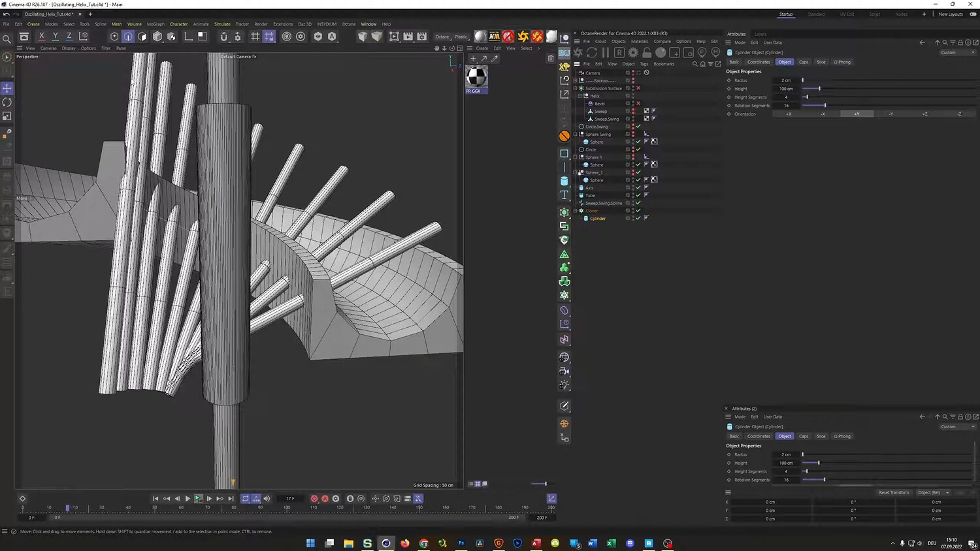
Task: Collapse the Sphere 1 tree item
Action: click(576, 157)
